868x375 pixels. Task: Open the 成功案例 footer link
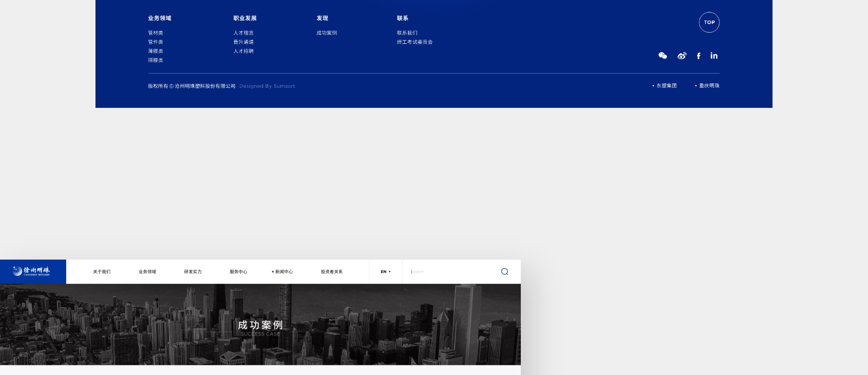coord(327,33)
